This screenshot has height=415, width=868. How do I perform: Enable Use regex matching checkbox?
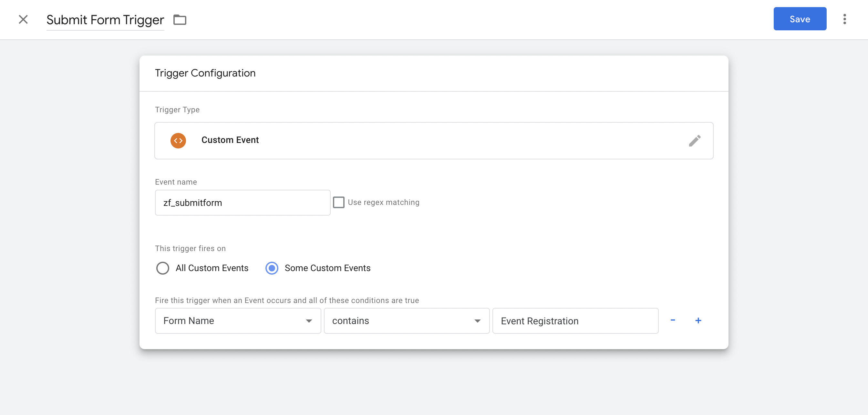pyautogui.click(x=339, y=202)
